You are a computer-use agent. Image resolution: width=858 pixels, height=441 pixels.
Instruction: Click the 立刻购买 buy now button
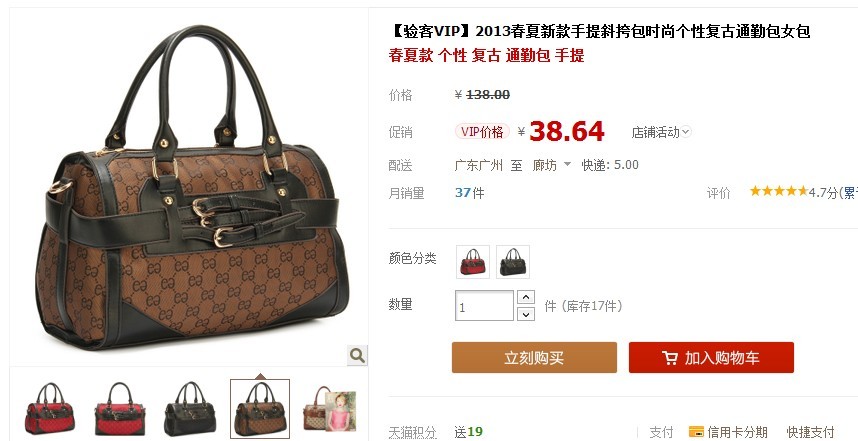click(x=534, y=358)
